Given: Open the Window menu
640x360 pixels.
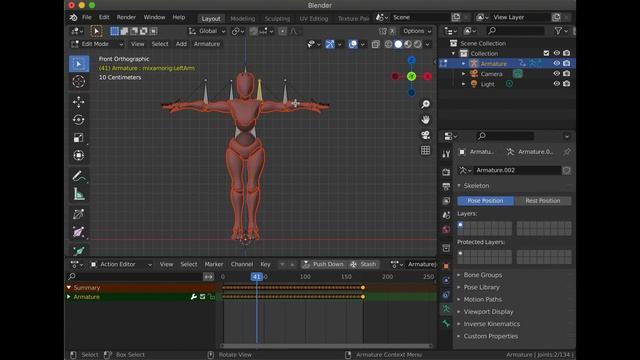Looking at the screenshot, I should tap(154, 18).
